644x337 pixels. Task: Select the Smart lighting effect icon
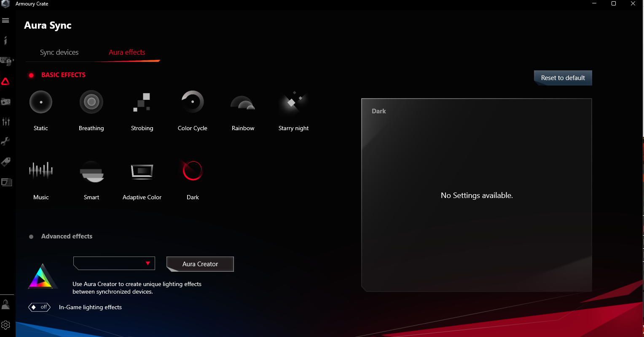[x=91, y=172]
